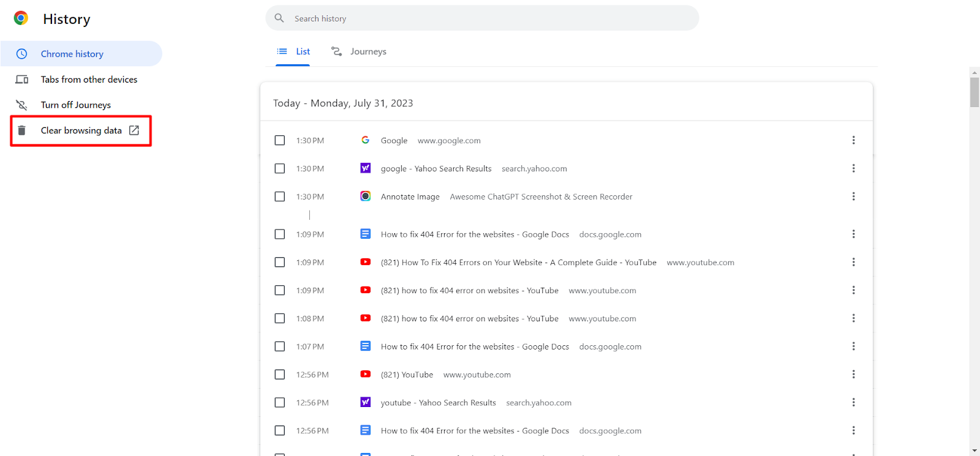
Task: Check the box for the google Yahoo Search Results entry
Action: [x=280, y=168]
